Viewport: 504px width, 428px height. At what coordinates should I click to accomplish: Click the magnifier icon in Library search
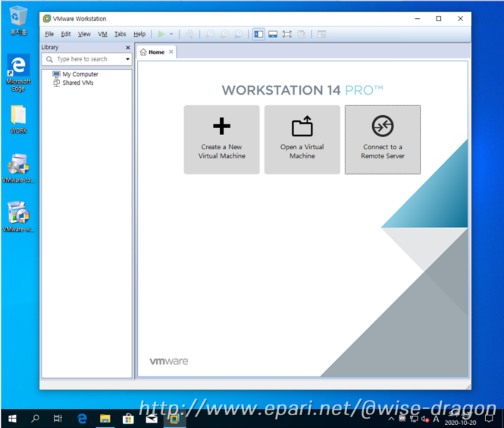[50, 59]
